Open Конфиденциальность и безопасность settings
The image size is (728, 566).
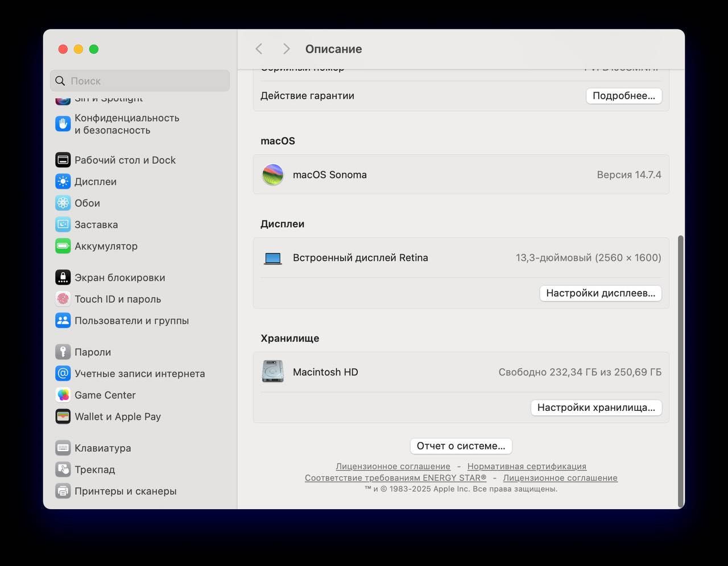pyautogui.click(x=140, y=124)
